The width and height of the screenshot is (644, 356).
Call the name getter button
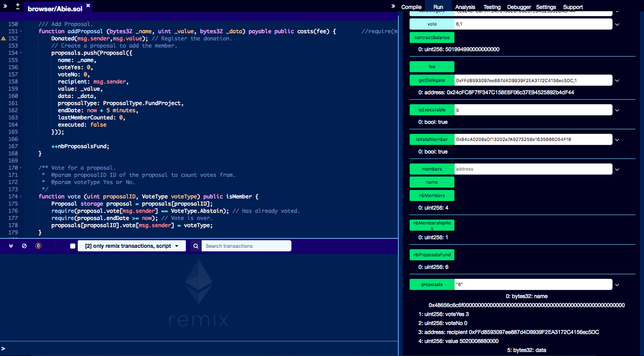(x=432, y=182)
